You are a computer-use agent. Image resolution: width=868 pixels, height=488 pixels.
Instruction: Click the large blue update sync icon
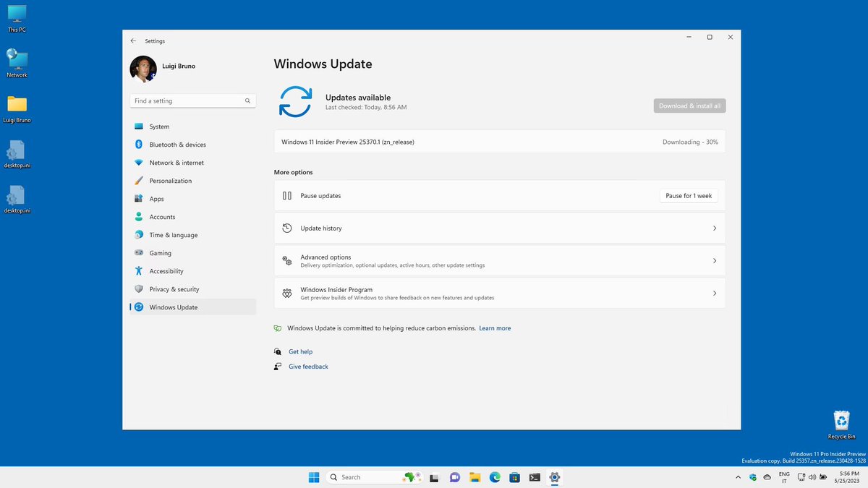(x=295, y=101)
